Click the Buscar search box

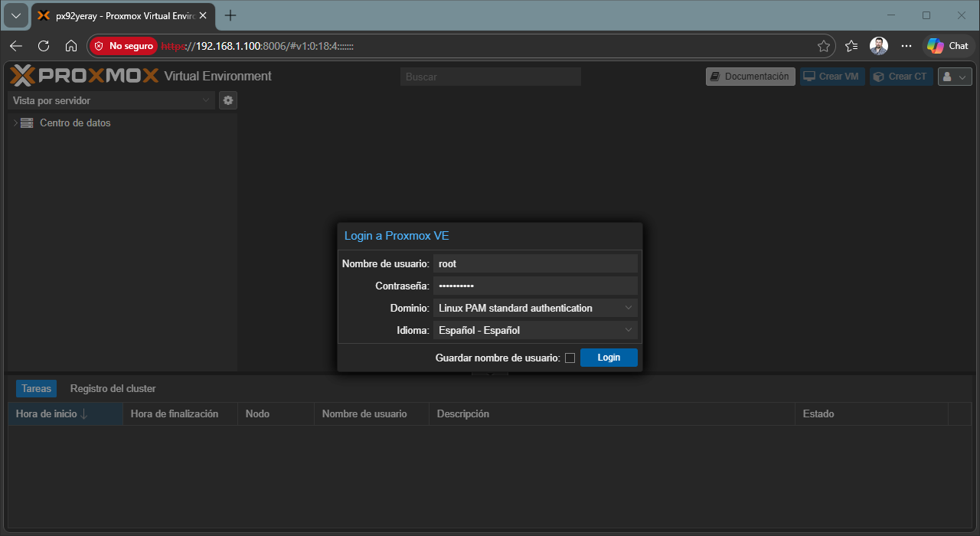[x=491, y=77]
